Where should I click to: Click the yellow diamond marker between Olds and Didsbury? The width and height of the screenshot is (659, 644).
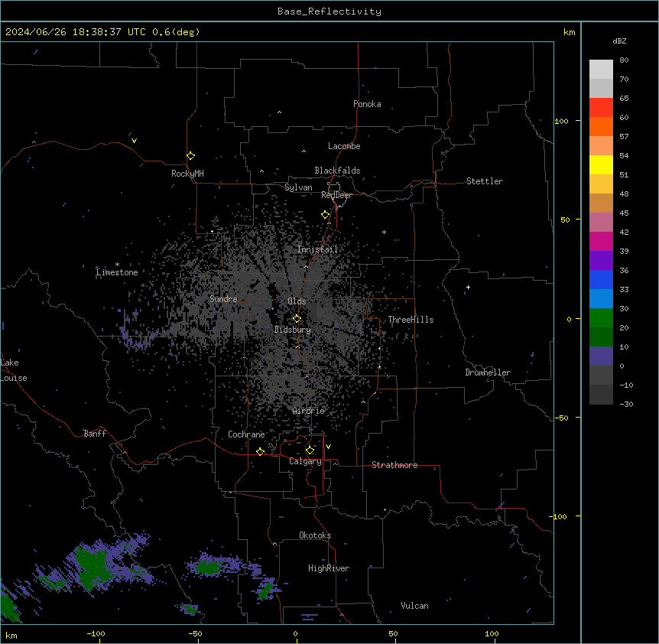coord(297,319)
